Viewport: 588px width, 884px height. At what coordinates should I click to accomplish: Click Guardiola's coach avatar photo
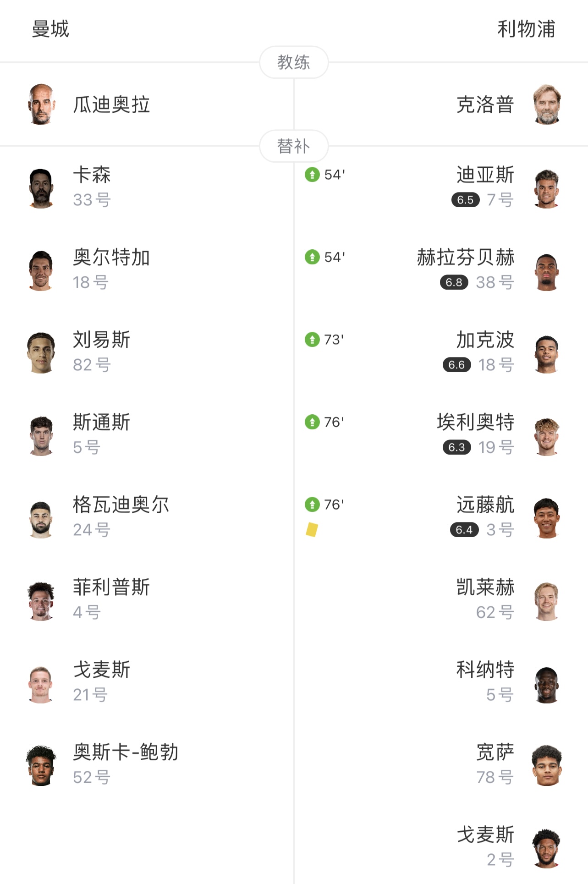pos(41,104)
